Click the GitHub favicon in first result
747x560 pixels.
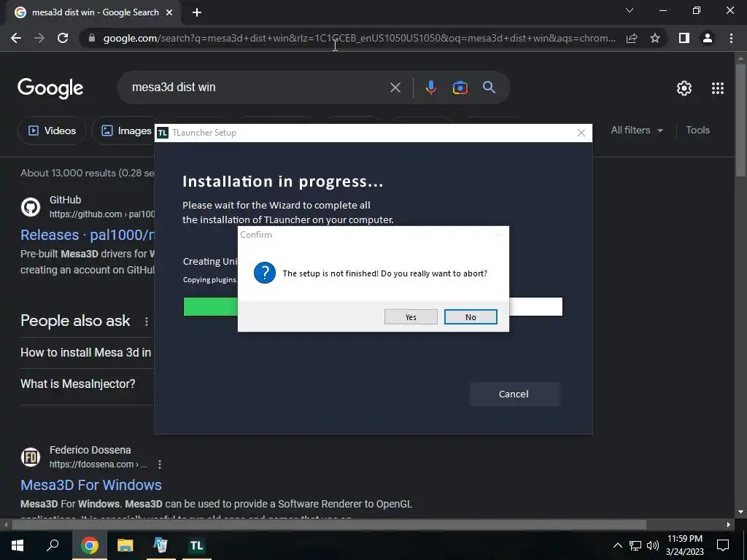click(x=31, y=207)
